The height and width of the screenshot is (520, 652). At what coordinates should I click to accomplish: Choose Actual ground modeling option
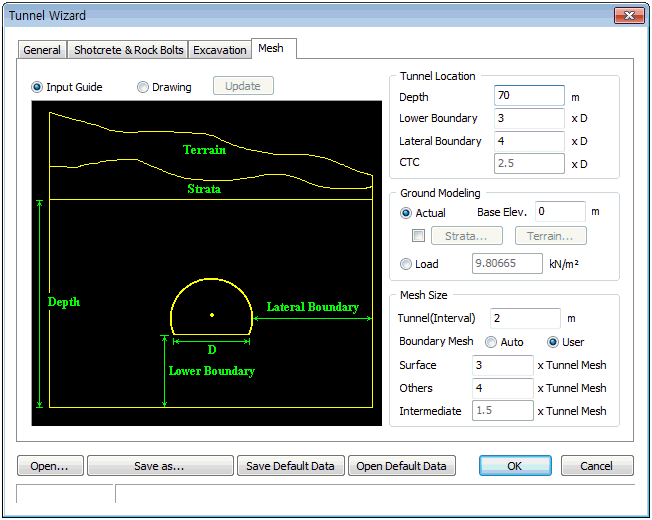tap(406, 213)
